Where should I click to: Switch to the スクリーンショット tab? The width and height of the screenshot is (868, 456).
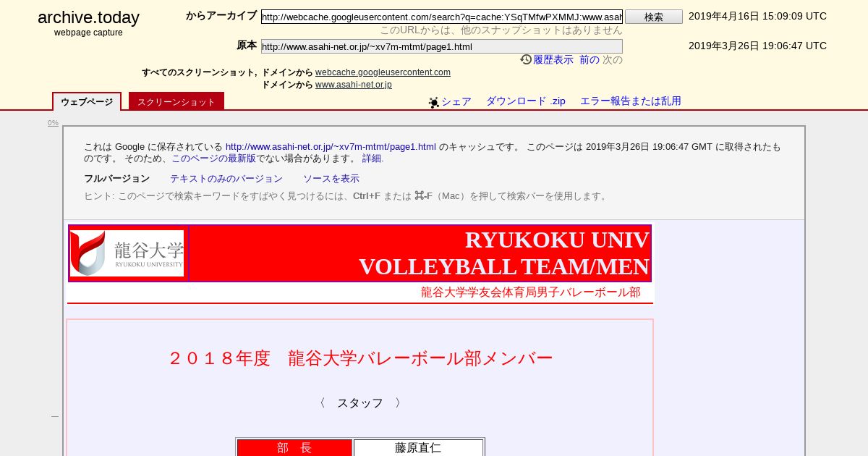click(x=176, y=102)
